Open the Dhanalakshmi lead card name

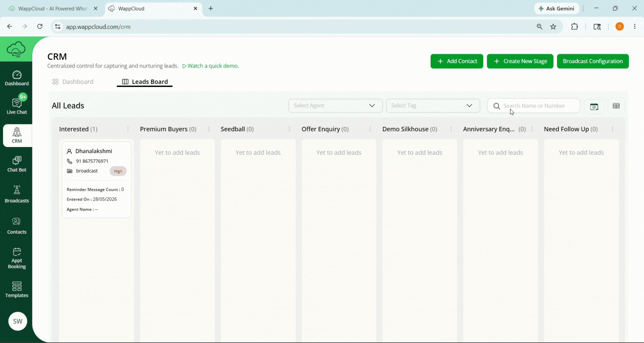[94, 151]
